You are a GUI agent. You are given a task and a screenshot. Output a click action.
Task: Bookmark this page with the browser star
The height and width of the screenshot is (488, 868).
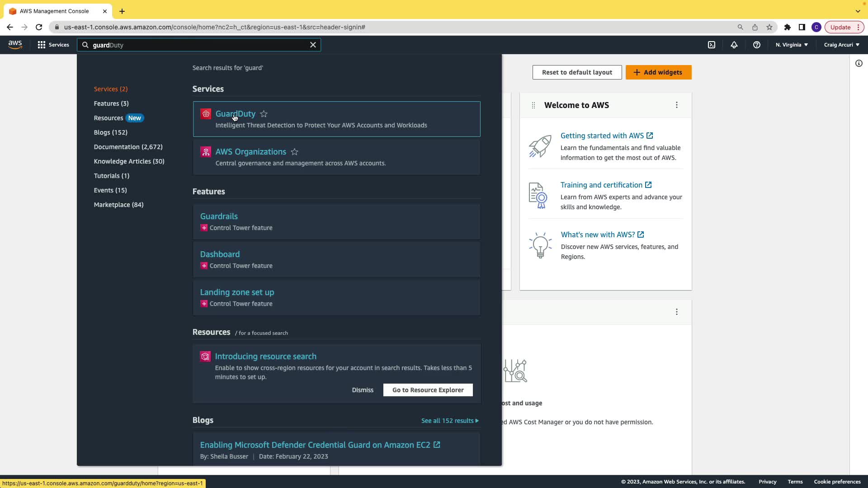pyautogui.click(x=769, y=27)
